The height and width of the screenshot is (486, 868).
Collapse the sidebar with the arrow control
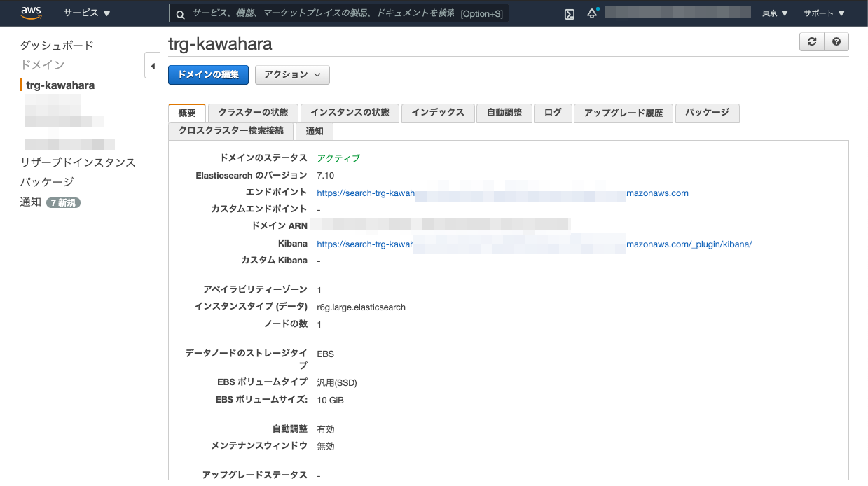153,64
